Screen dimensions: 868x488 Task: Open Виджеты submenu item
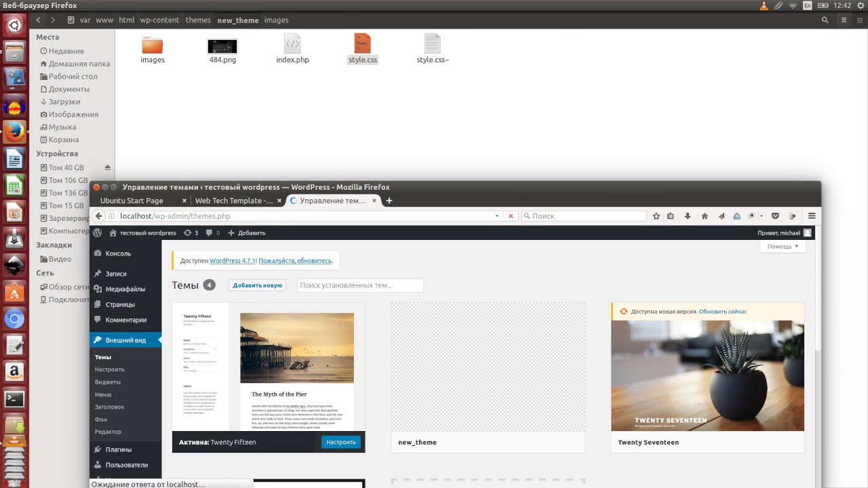pyautogui.click(x=107, y=382)
